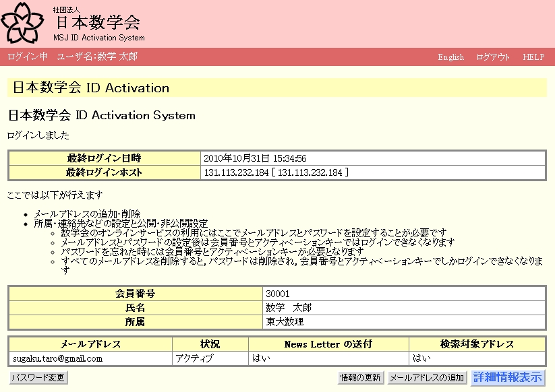Click the last login date 2010年10月31日 value
Image resolution: width=555 pixels, height=392 pixels.
(256, 158)
